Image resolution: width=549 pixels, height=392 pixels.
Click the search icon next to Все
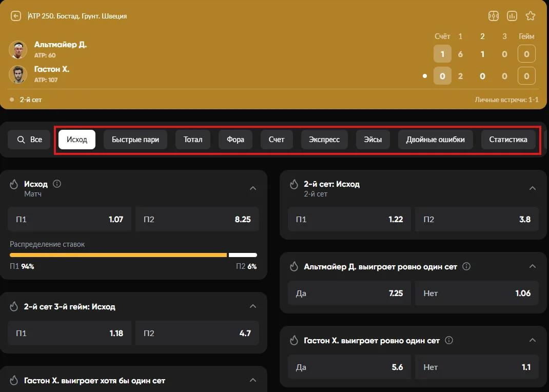tap(21, 140)
